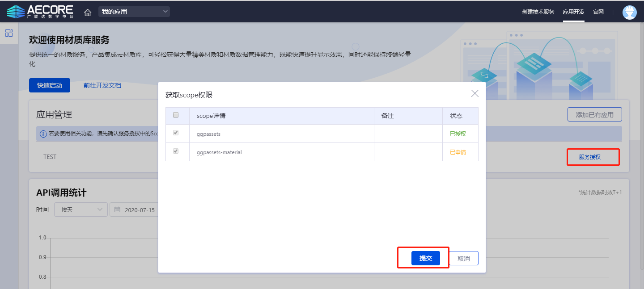
Task: Submit the scope request with 提交
Action: [425, 258]
